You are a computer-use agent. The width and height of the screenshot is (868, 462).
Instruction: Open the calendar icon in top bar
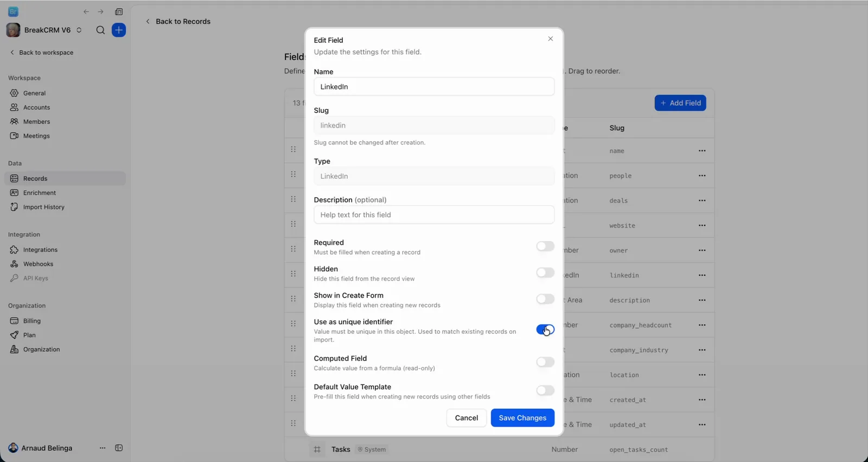click(119, 11)
